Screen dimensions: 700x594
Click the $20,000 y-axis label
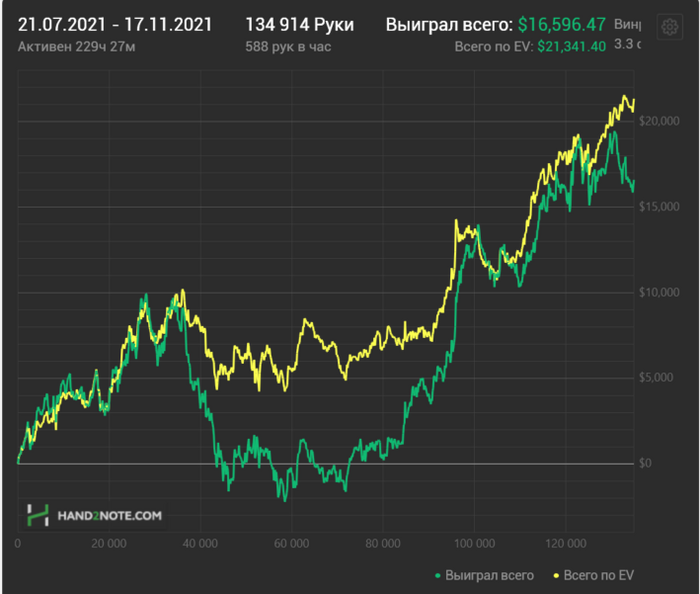click(659, 121)
